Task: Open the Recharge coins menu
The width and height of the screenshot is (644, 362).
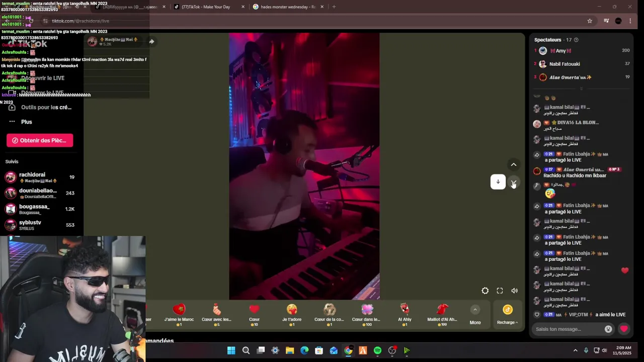Action: point(507,314)
